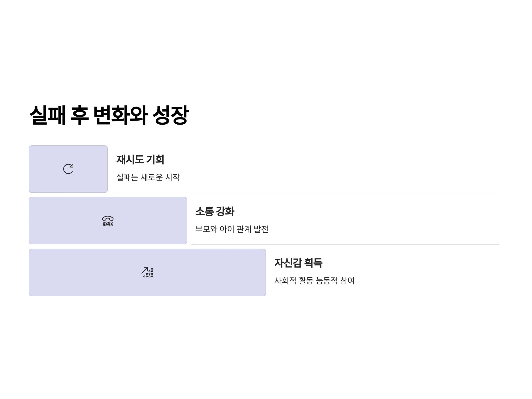Viewport: 532px width, 399px height.
Task: Select the 재시도 기회 heading
Action: pyautogui.click(x=140, y=159)
